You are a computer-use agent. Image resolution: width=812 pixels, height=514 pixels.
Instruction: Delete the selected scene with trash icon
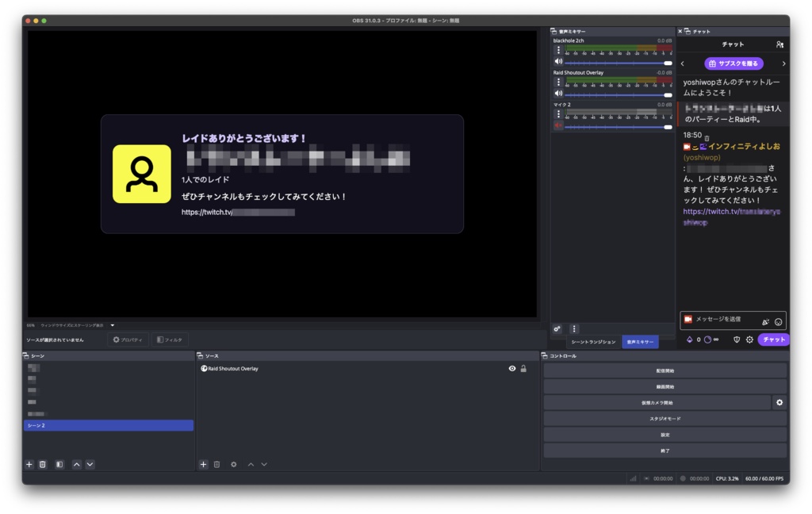click(x=43, y=464)
